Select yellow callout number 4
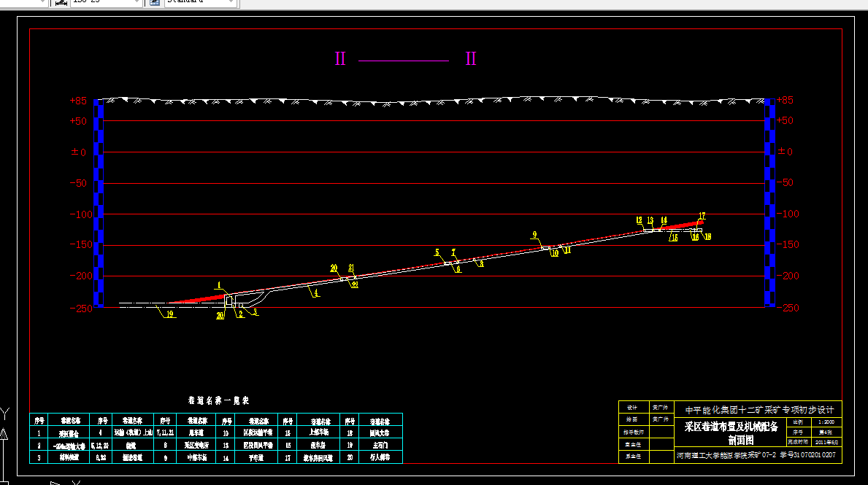 [316, 293]
